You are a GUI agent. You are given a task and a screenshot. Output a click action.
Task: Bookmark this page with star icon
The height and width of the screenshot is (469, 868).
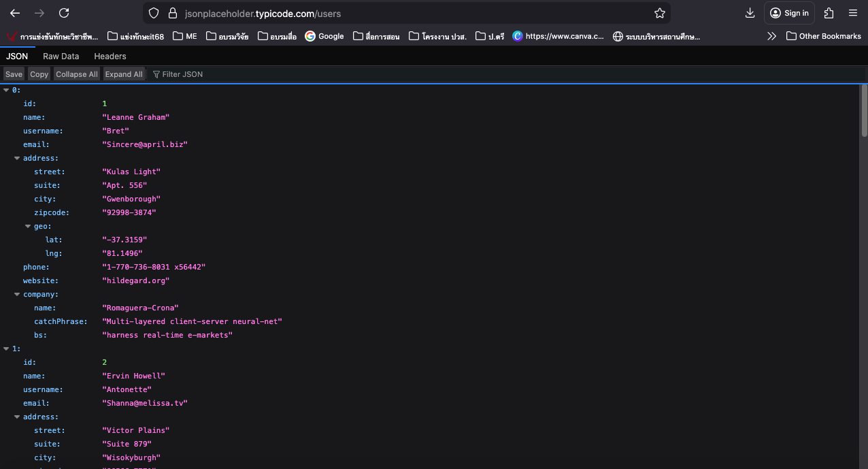659,13
